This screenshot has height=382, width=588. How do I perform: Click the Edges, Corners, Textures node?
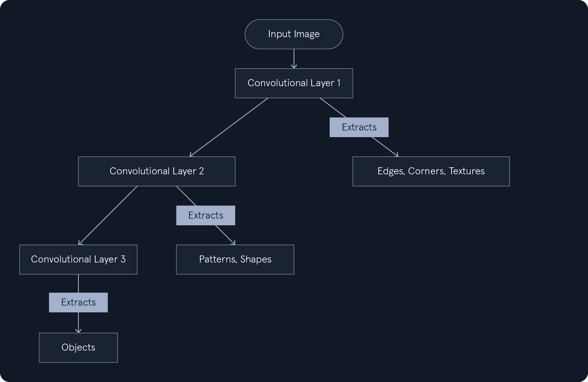click(431, 171)
